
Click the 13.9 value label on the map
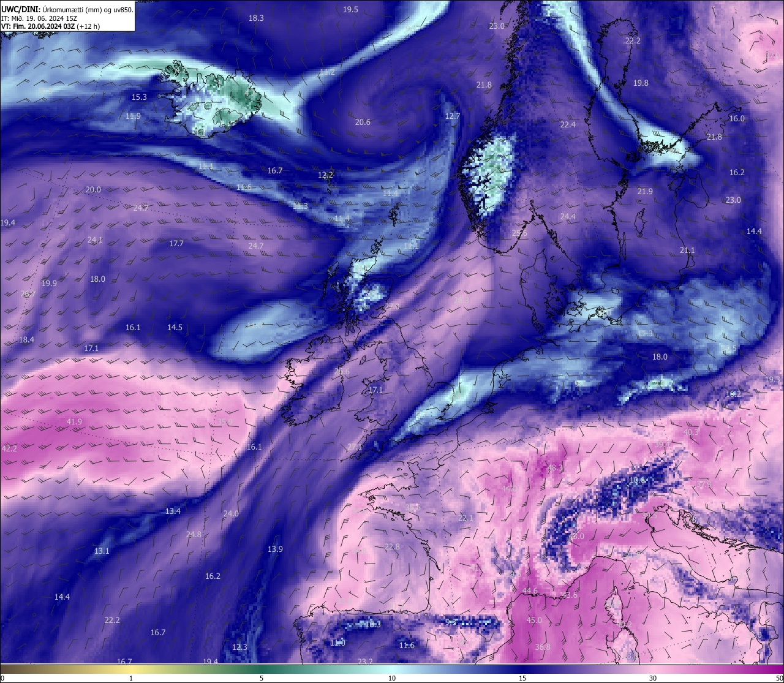275,549
